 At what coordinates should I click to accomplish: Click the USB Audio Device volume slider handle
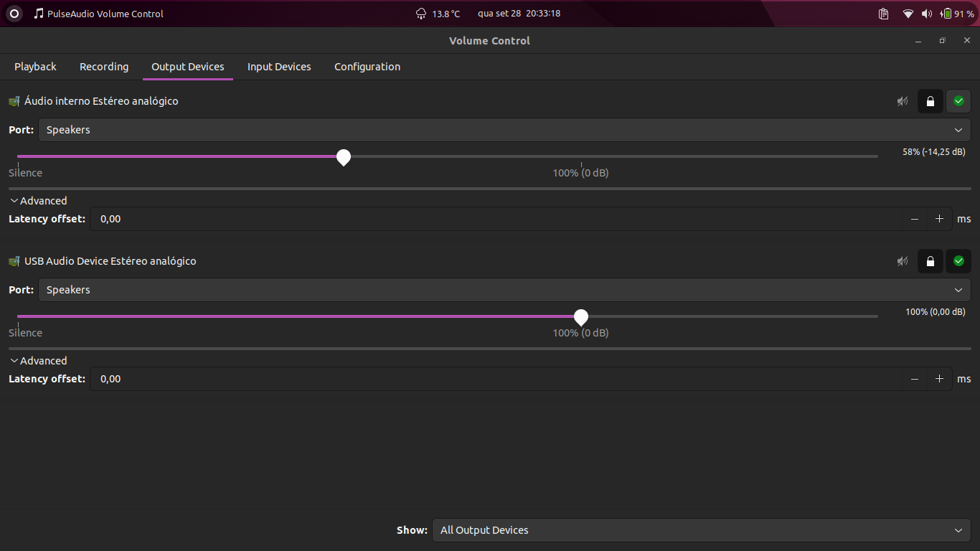(x=581, y=317)
